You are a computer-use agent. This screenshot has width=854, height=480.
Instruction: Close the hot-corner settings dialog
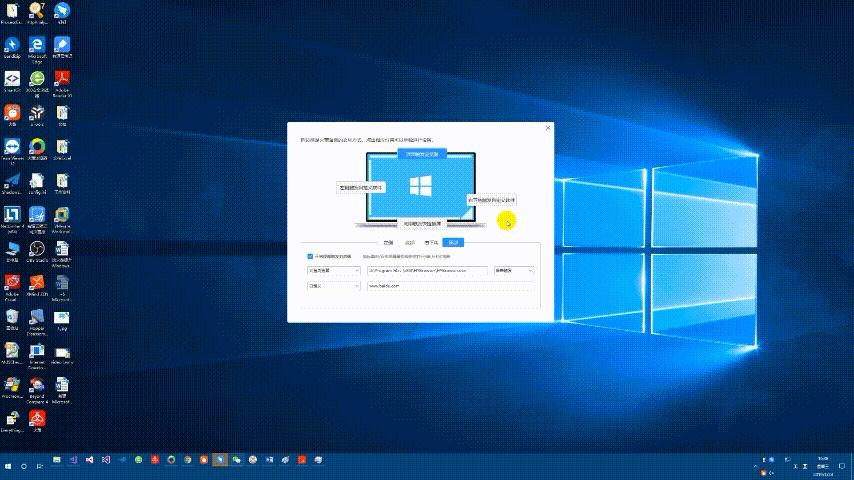[548, 128]
